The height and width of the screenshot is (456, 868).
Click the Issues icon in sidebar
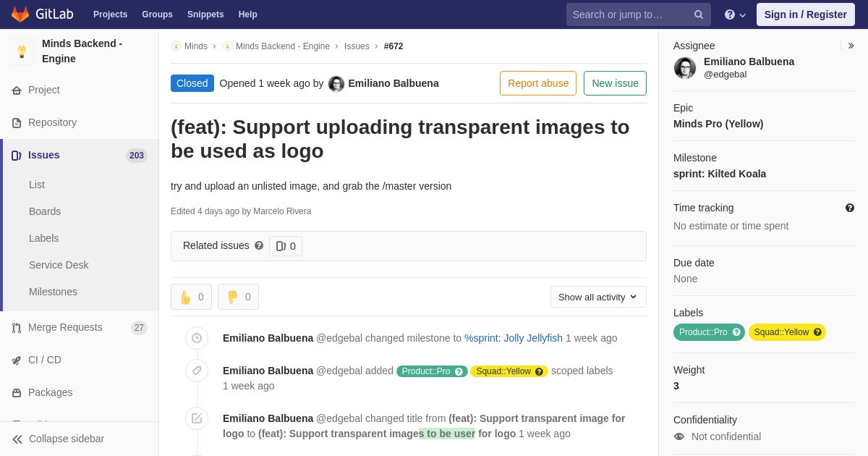17,156
